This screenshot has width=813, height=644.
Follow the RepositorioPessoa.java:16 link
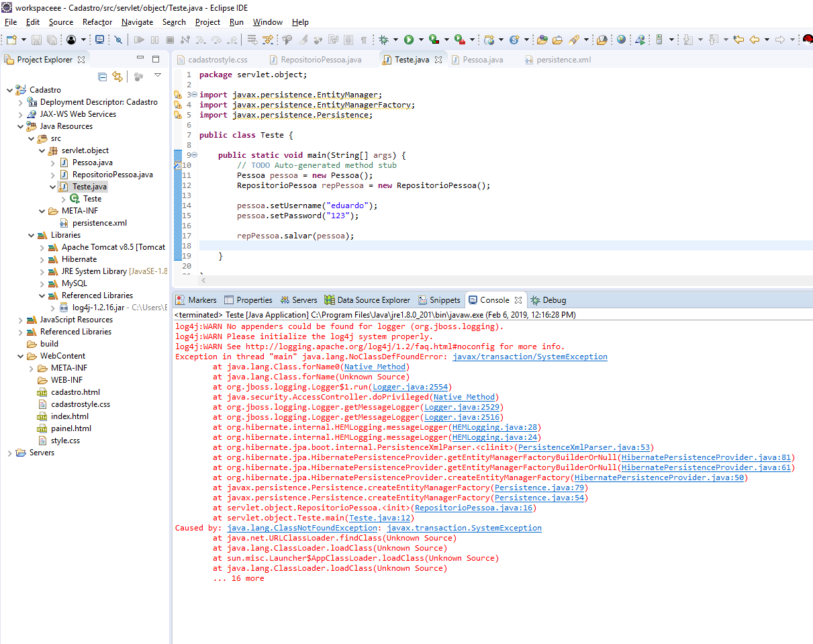point(474,508)
